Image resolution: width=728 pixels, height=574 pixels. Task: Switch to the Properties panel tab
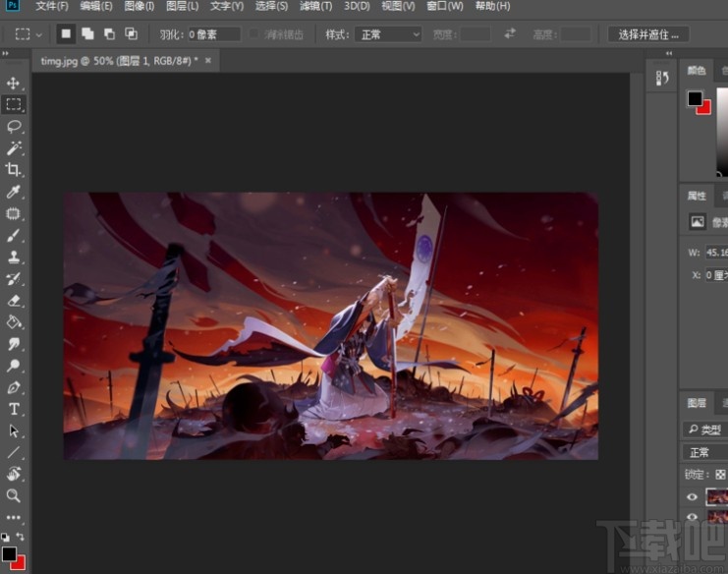click(697, 196)
